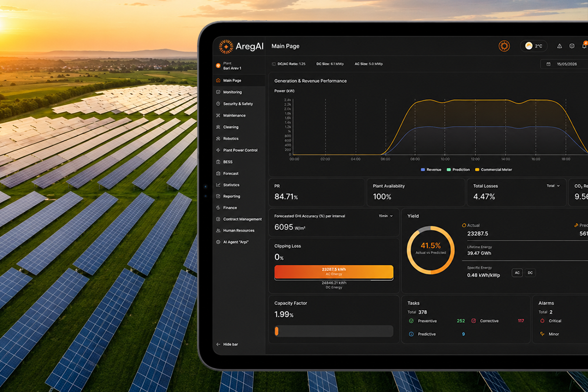588x392 pixels.
Task: Toggle the Prediction legend series
Action: [458, 170]
